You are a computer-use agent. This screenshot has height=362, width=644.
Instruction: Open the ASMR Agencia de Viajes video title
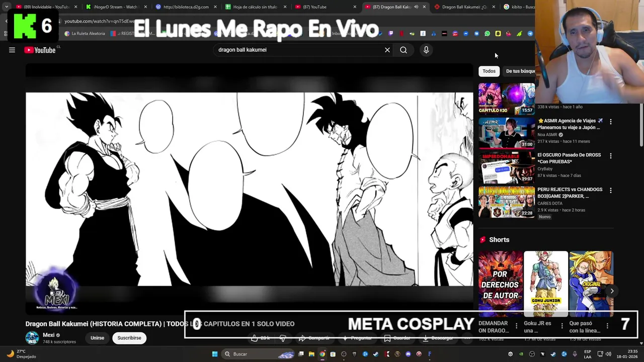(570, 124)
